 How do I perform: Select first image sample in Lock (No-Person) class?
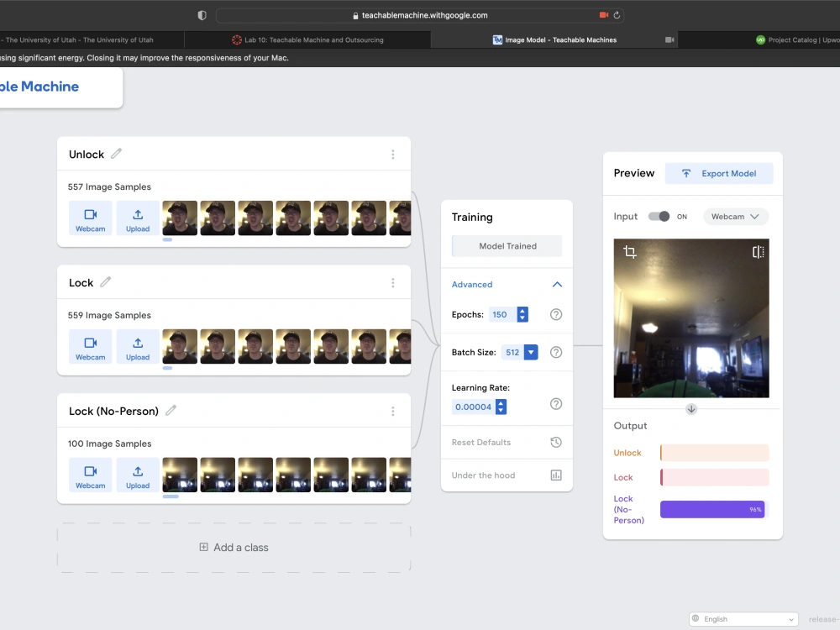coord(180,475)
